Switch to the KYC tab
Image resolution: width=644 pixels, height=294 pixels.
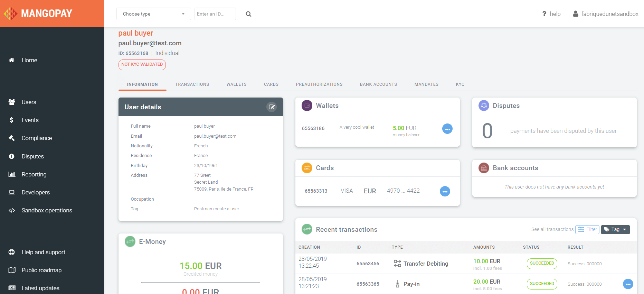(x=460, y=84)
